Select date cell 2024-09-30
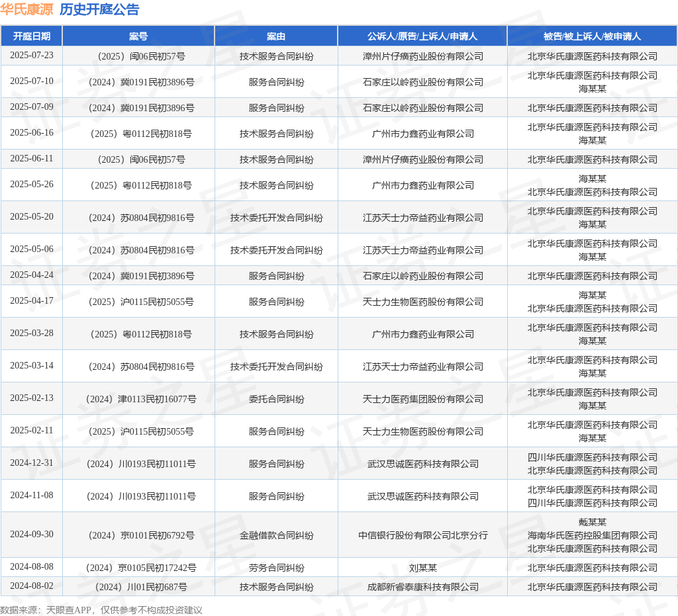The height and width of the screenshot is (616, 678). (32, 535)
